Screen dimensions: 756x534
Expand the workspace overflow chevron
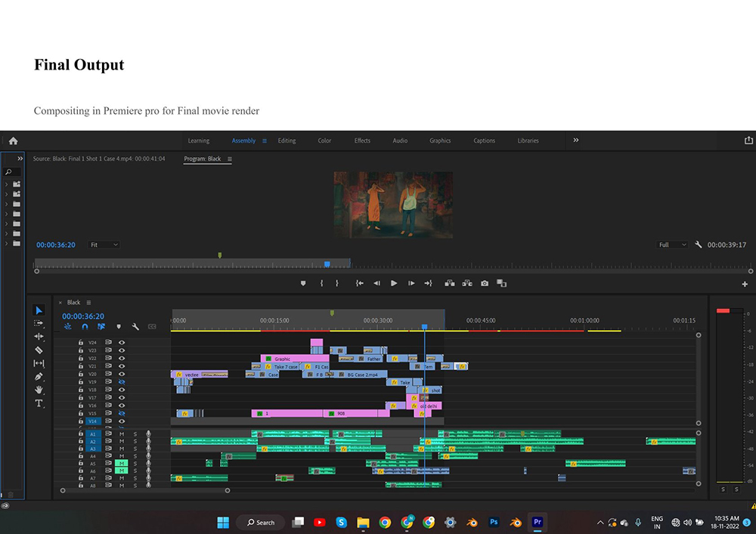point(576,140)
